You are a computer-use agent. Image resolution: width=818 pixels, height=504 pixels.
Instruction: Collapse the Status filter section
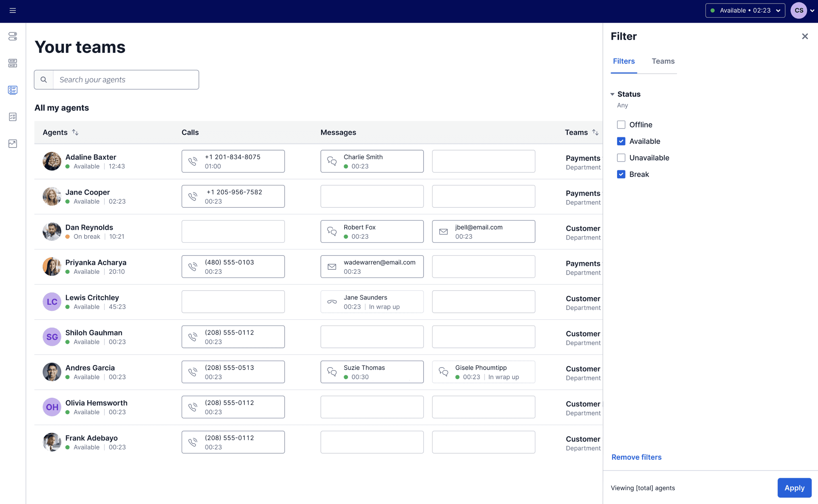pyautogui.click(x=613, y=94)
